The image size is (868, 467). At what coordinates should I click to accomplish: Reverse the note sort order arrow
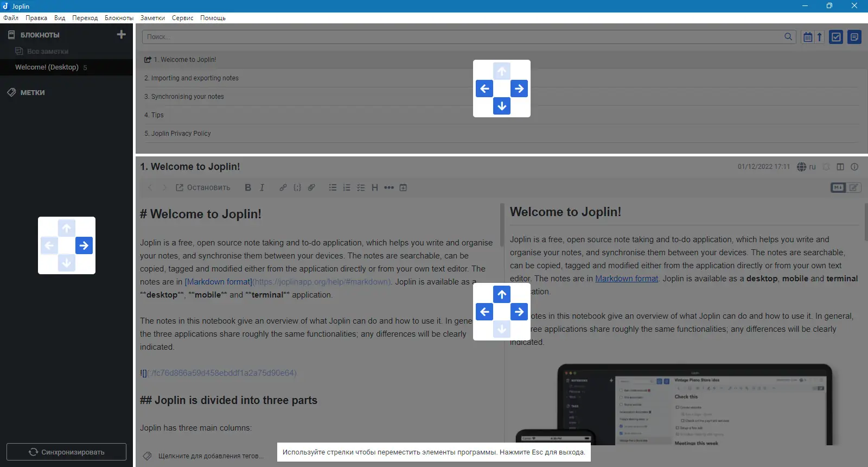[x=819, y=37]
